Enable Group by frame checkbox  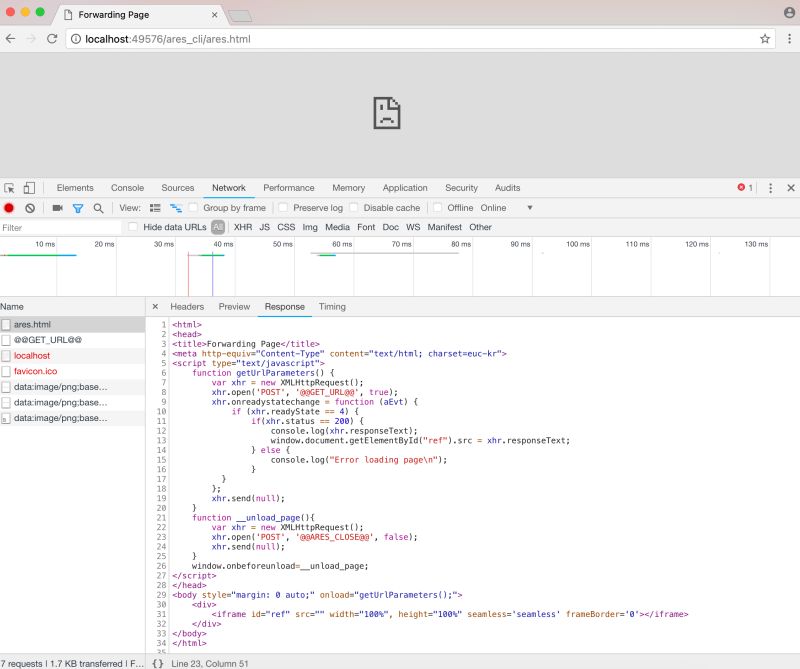pyautogui.click(x=193, y=208)
